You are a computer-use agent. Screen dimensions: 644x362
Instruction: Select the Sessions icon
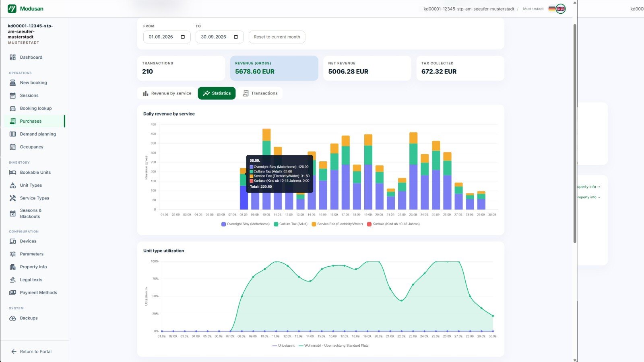pos(12,95)
